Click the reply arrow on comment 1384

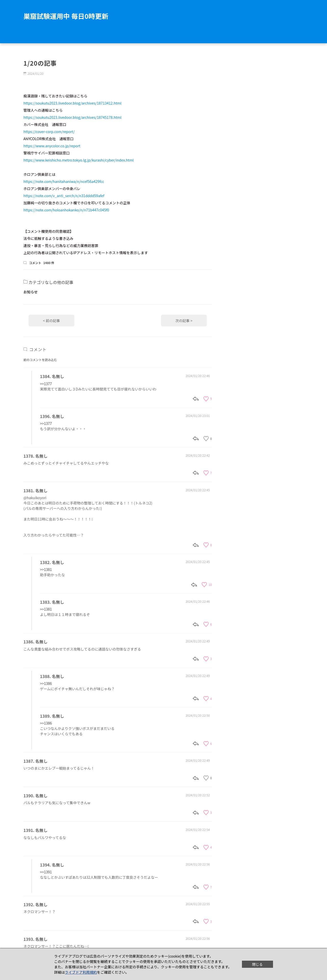[x=196, y=399]
